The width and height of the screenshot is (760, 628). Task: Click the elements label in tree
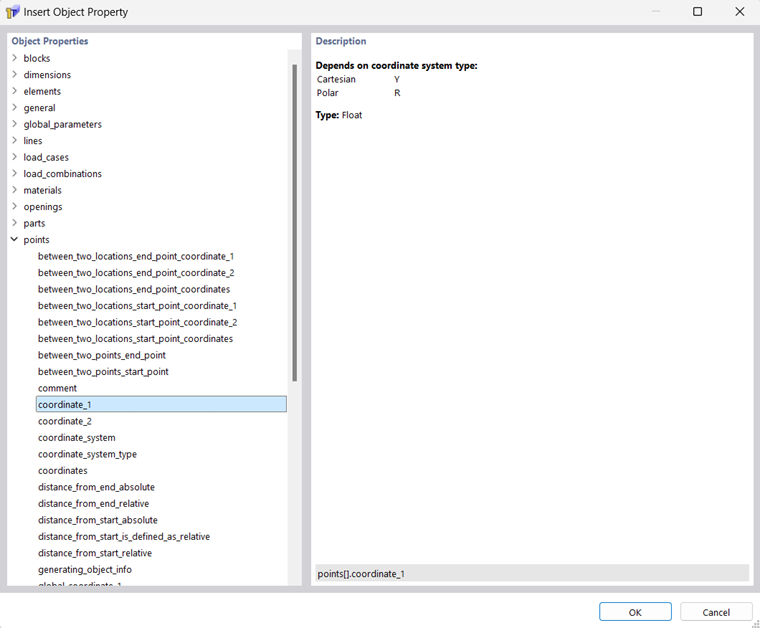click(42, 91)
